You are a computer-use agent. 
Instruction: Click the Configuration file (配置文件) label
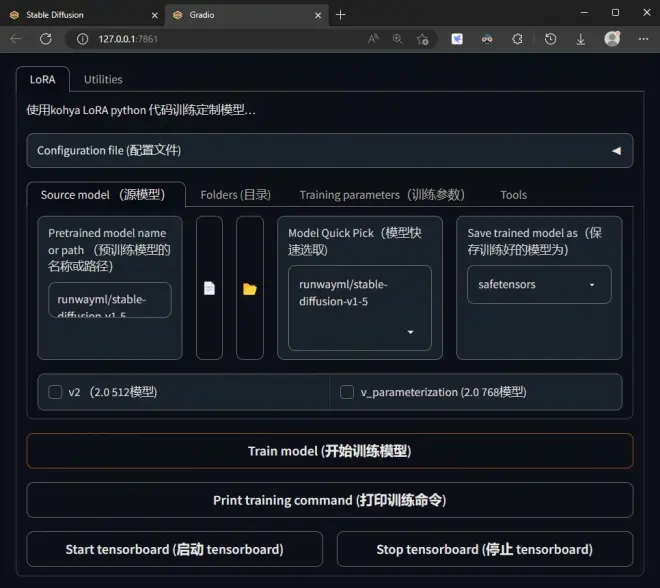(x=109, y=151)
